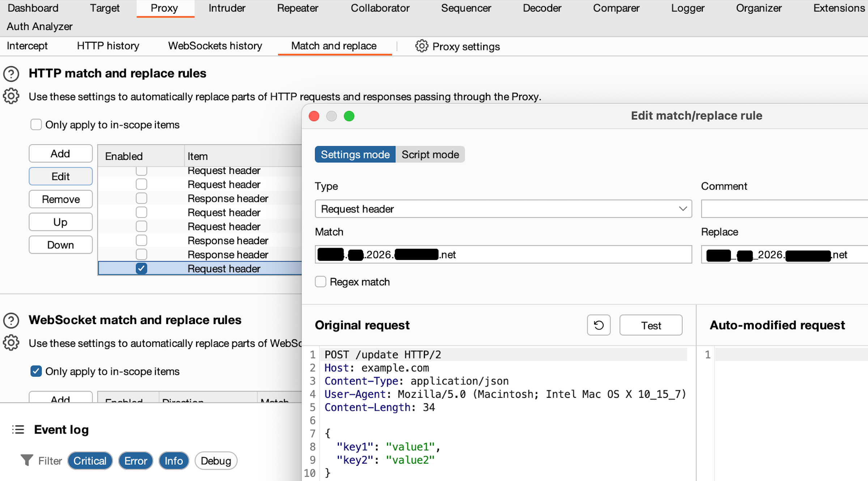Click the HTTP match and replace help icon
The height and width of the screenshot is (481, 868).
(x=11, y=74)
